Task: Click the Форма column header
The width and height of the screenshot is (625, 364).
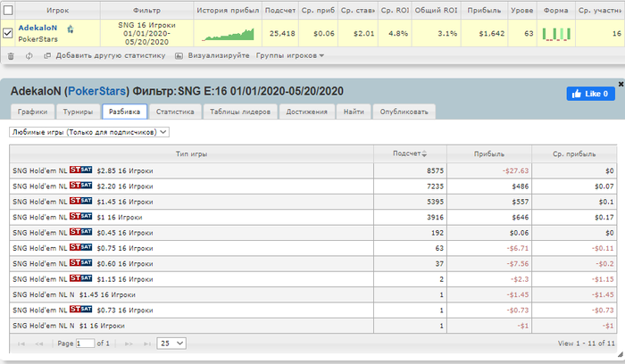Action: (x=555, y=11)
